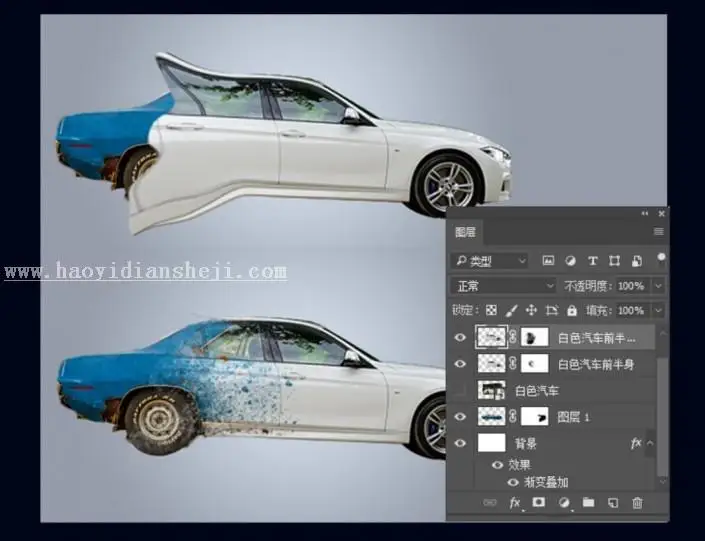
Task: Hide 图层 1 layer visibility
Action: [460, 417]
